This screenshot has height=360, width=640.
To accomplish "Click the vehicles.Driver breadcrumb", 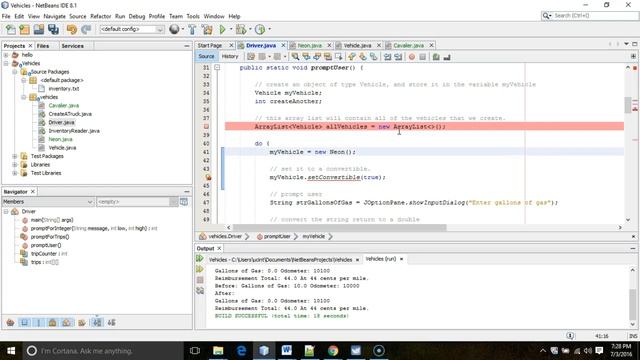I will pyautogui.click(x=225, y=236).
